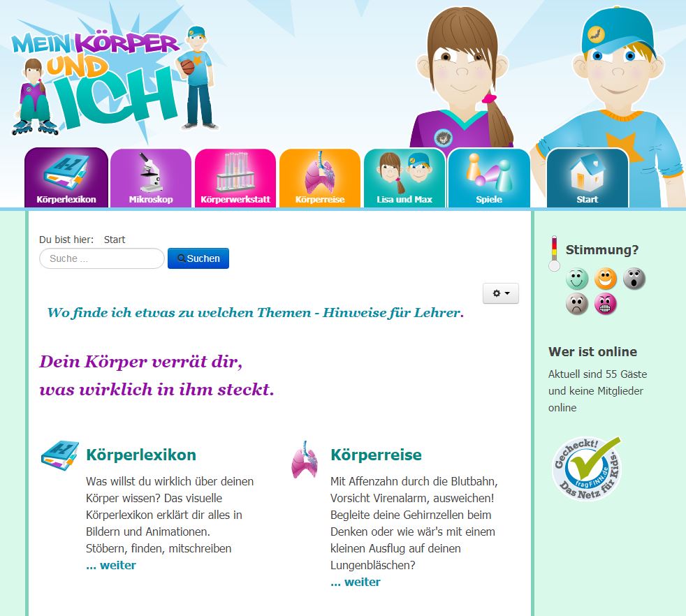Expand the gear settings dropdown
The width and height of the screenshot is (686, 616).
501,293
